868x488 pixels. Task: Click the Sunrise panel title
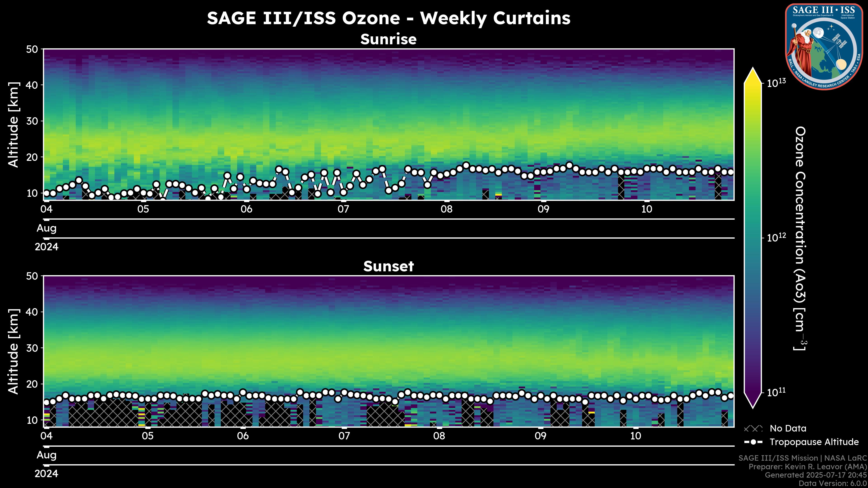[x=388, y=39]
